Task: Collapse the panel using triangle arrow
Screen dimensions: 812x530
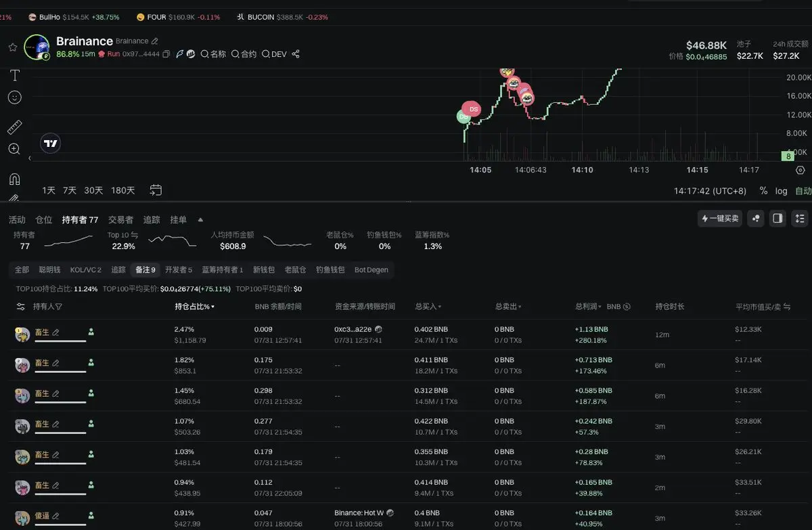Action: coord(200,220)
